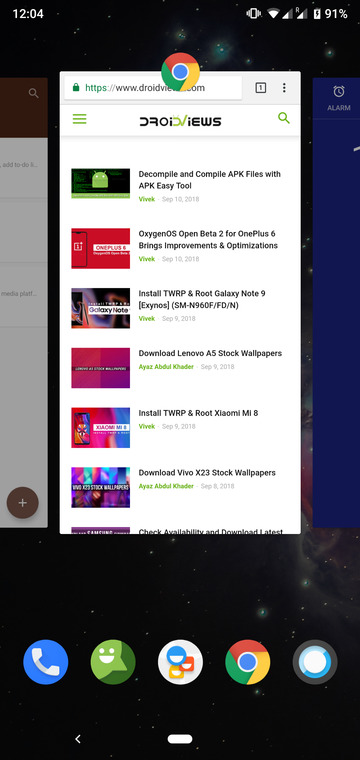Open the Google apps folder in dock
The image size is (360, 760).
[180, 662]
